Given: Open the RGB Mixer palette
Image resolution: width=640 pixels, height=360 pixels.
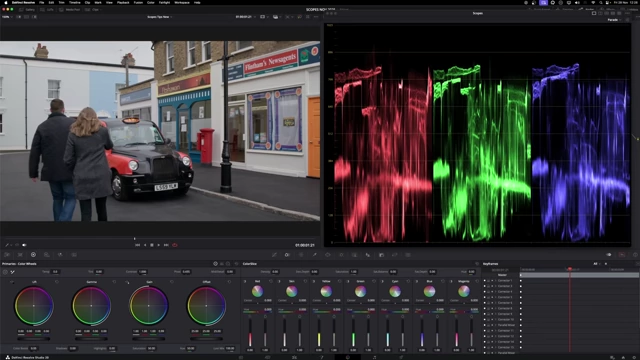Looking at the screenshot, I should 60,255.
